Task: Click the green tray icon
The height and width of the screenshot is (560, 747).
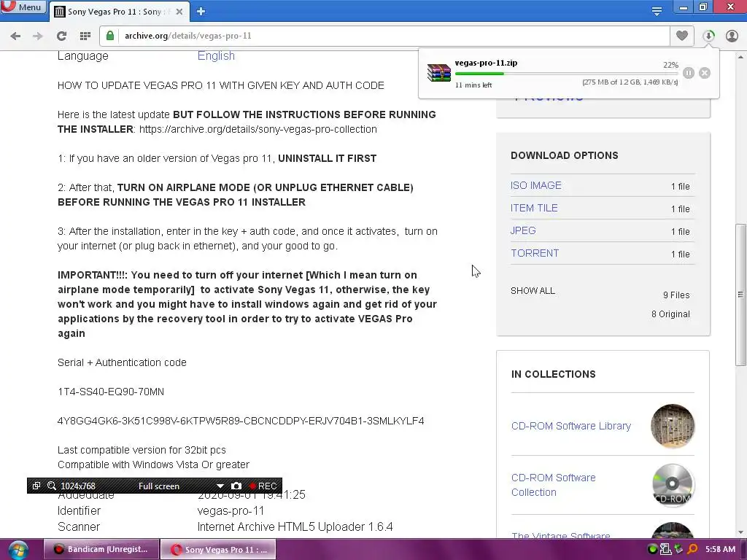Action: point(653,549)
